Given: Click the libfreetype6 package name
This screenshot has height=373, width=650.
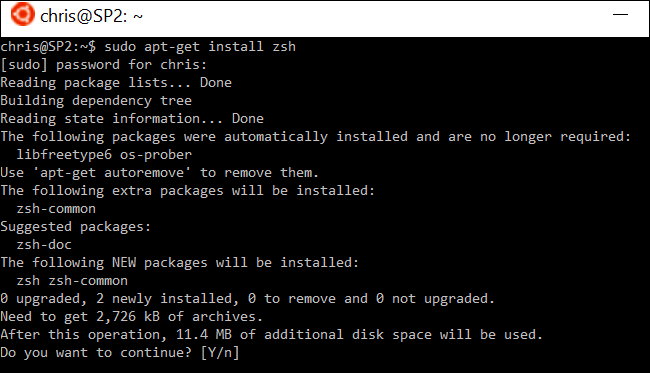Looking at the screenshot, I should (64, 155).
